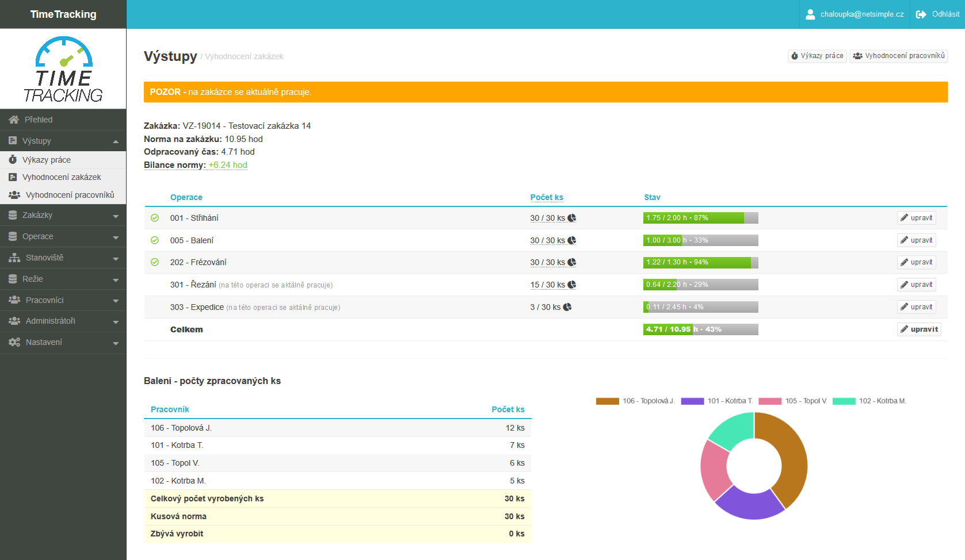Click the teal 102 - Kotrba M. legend swatch
The image size is (965, 560).
point(844,401)
